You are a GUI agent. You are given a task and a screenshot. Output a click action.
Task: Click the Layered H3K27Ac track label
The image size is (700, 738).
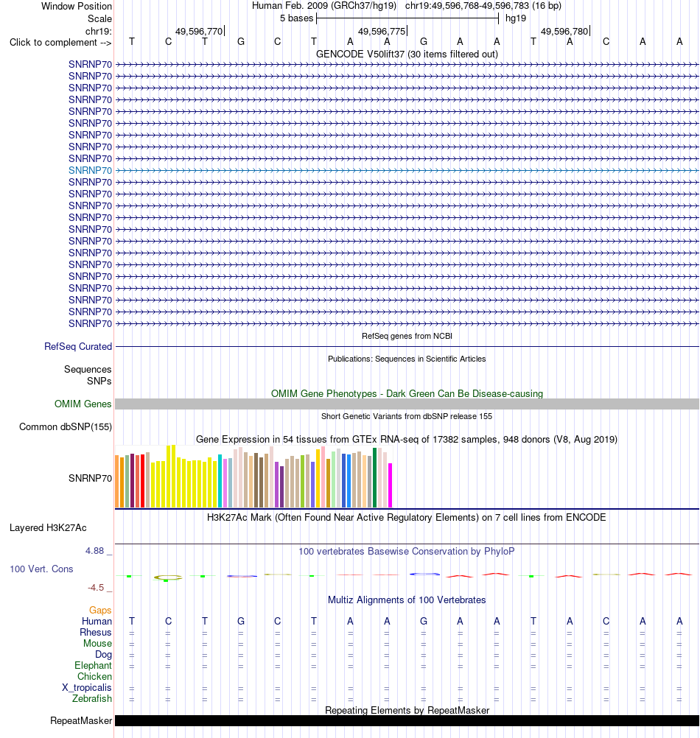pyautogui.click(x=48, y=527)
